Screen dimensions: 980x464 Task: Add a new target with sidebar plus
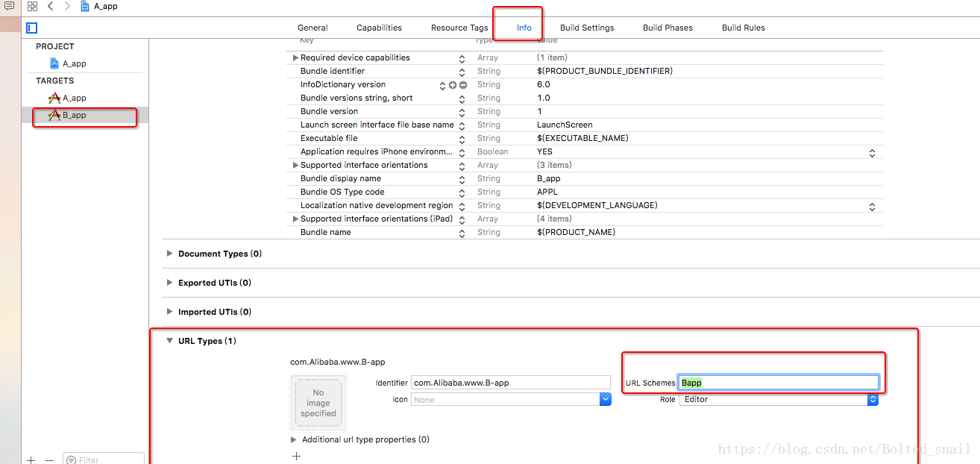point(31,460)
